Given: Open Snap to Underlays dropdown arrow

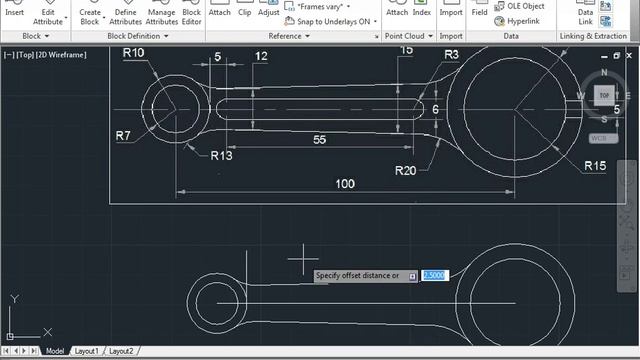Looking at the screenshot, I should tap(375, 21).
